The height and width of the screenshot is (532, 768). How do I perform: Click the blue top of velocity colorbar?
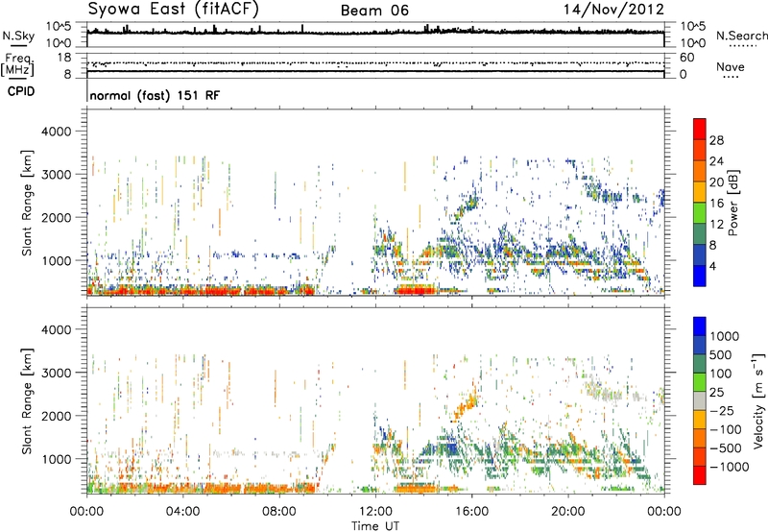[x=700, y=326]
